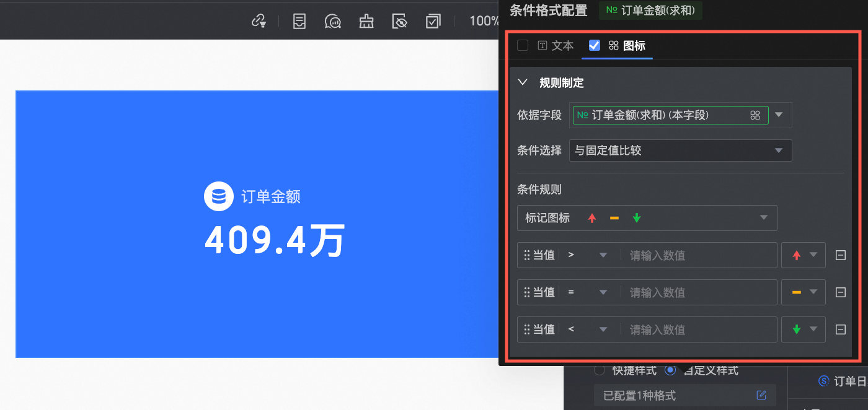
Task: Enable the 文本 checkbox
Action: [x=523, y=45]
